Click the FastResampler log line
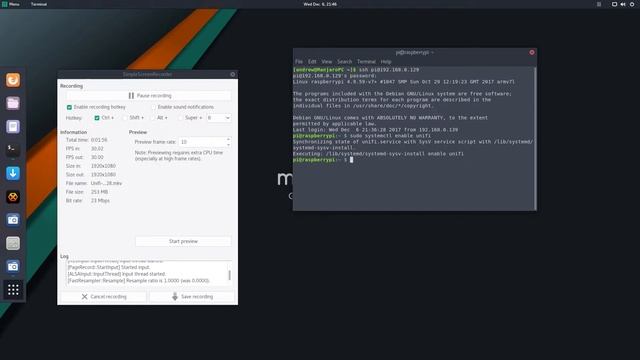This screenshot has width=640, height=360. coord(139,281)
